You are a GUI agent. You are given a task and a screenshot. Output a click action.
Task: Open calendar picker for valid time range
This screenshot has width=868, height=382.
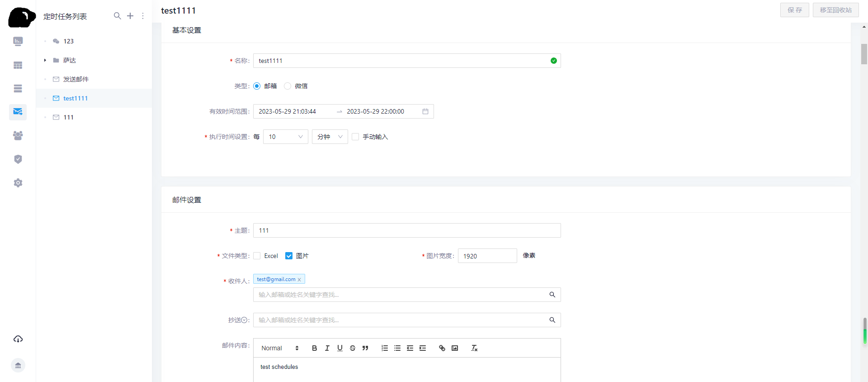pyautogui.click(x=425, y=111)
